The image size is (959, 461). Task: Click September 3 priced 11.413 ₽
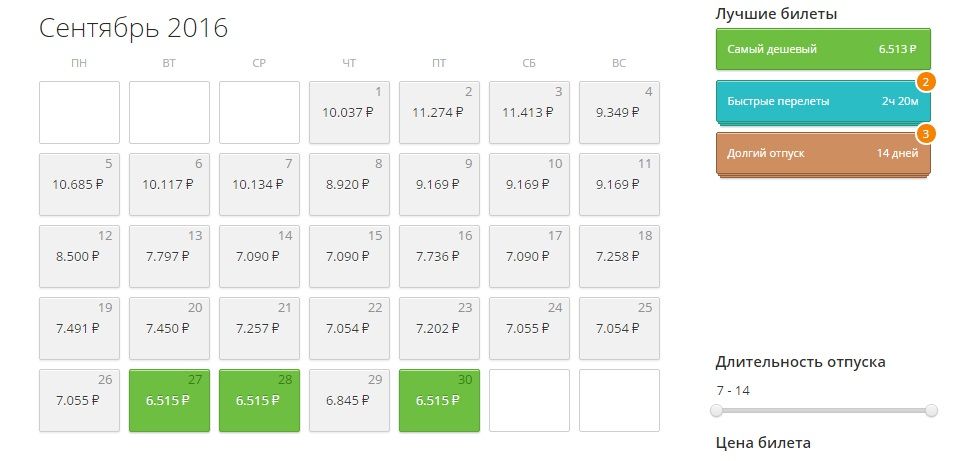click(529, 112)
